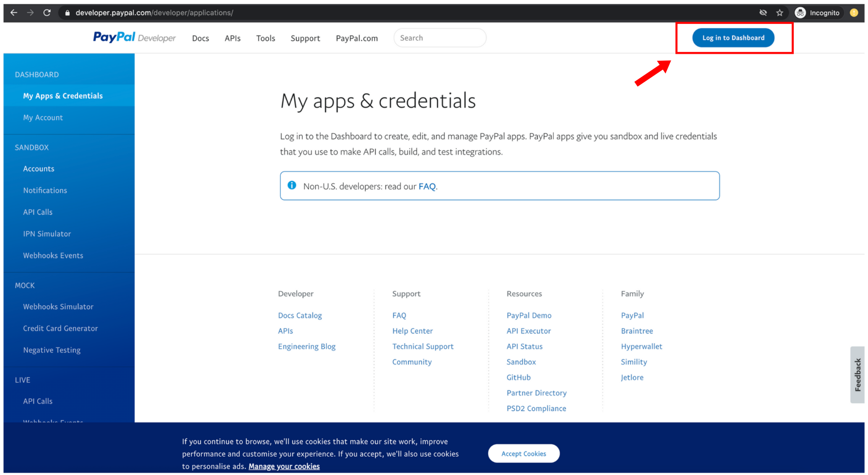Open Sandbox API Calls in sidebar
This screenshot has width=868, height=475.
(38, 212)
